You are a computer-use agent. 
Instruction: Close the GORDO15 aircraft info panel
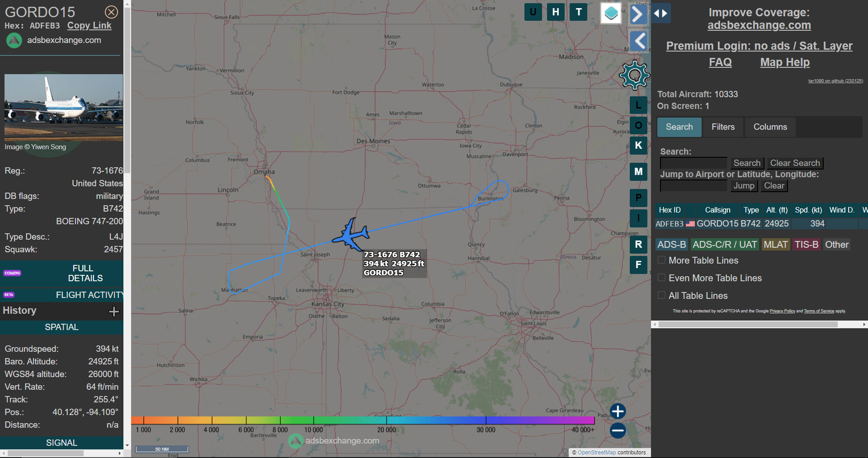pyautogui.click(x=111, y=12)
